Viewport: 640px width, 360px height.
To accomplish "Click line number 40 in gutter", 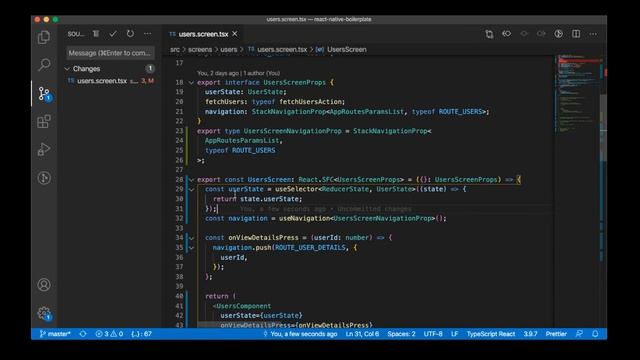I will point(179,296).
